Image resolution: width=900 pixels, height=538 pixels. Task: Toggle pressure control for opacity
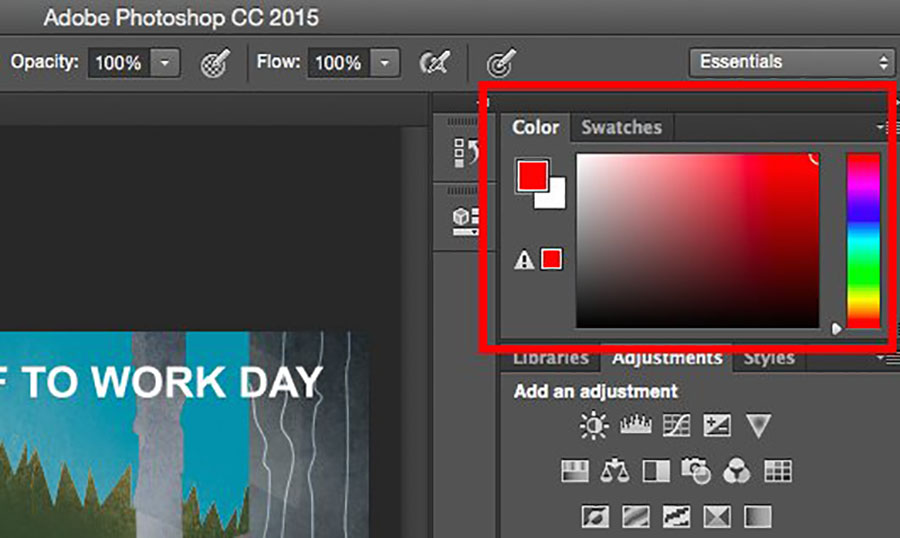(x=213, y=63)
